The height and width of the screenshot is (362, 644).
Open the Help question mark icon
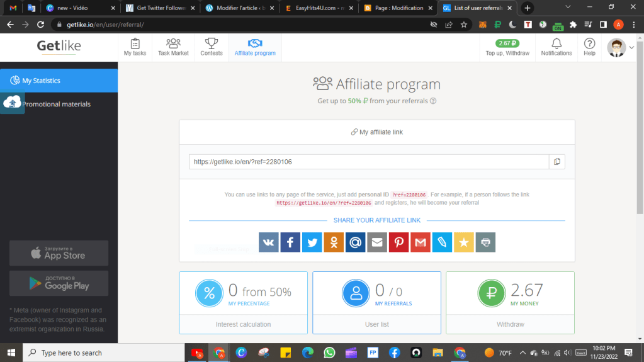coord(589,47)
